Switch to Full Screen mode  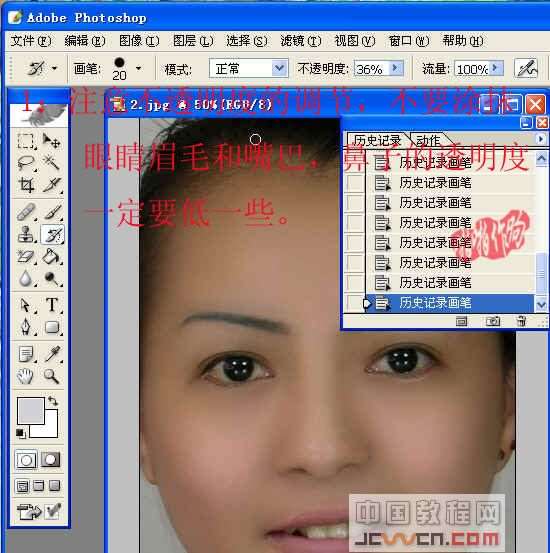54,486
